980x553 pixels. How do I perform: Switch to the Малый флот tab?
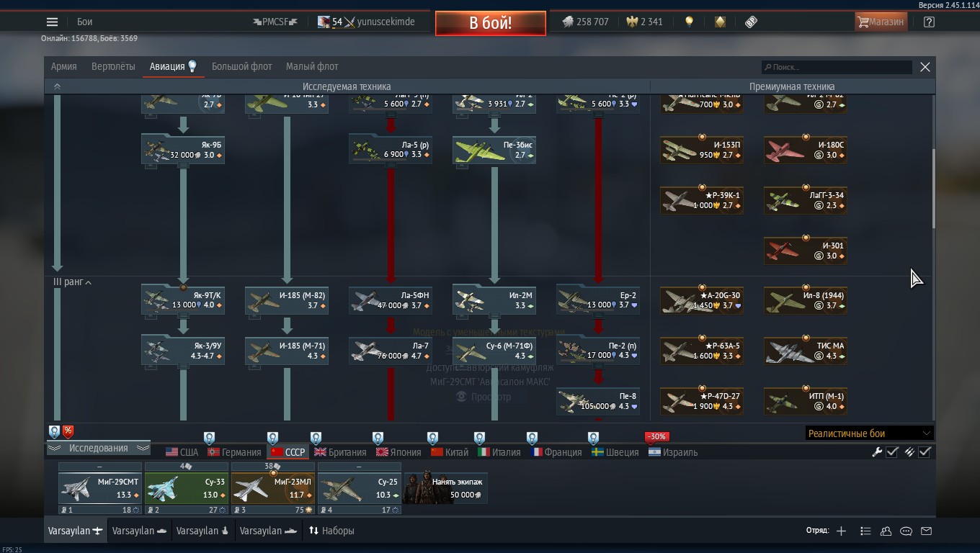[x=312, y=66]
